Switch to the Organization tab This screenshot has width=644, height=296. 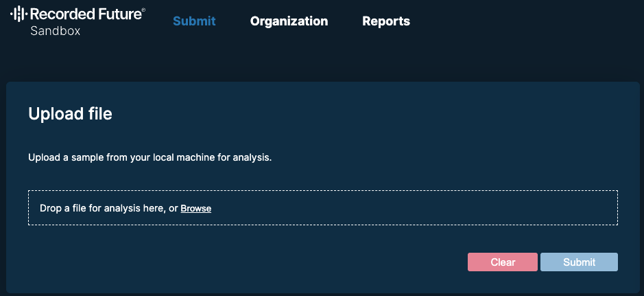(x=289, y=21)
